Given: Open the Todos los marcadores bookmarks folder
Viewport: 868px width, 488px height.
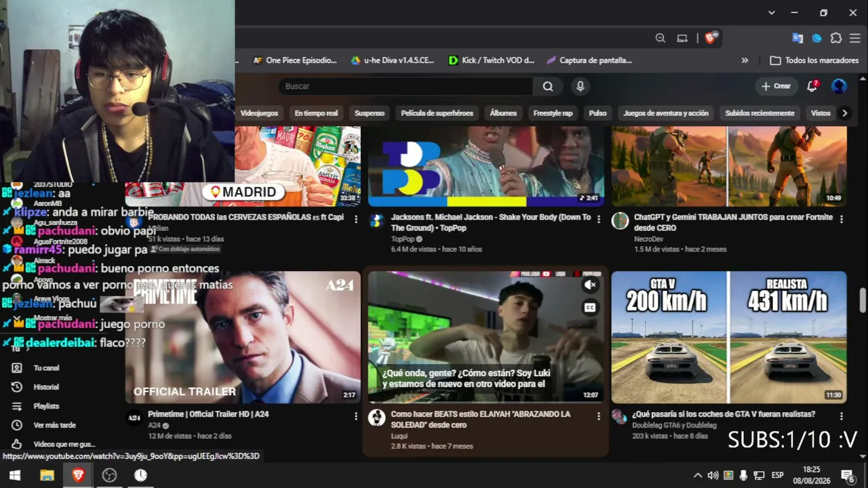Looking at the screenshot, I should tap(814, 60).
